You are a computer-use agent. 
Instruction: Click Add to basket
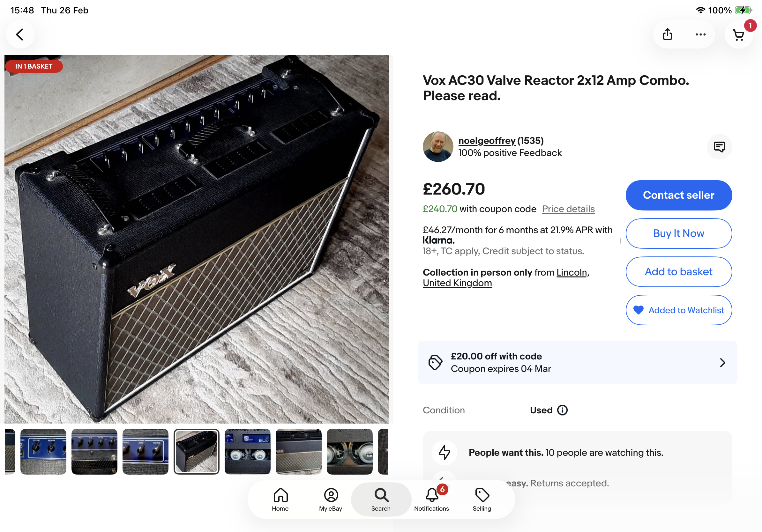click(679, 272)
